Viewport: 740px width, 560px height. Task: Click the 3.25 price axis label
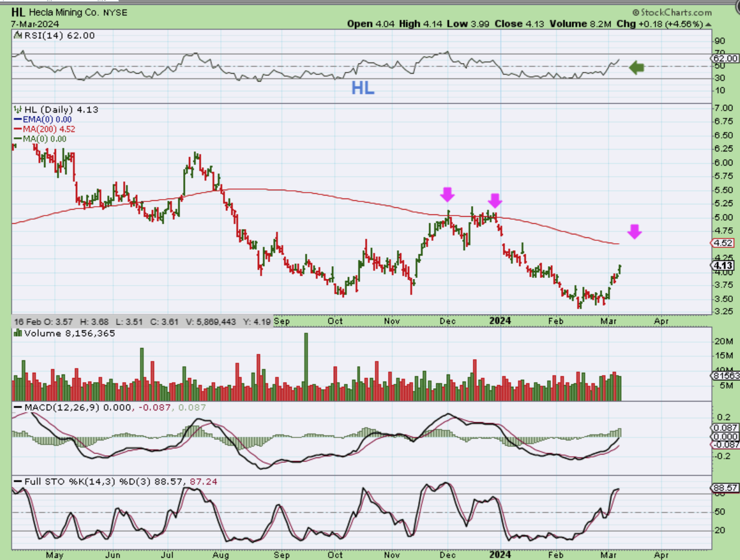click(724, 312)
